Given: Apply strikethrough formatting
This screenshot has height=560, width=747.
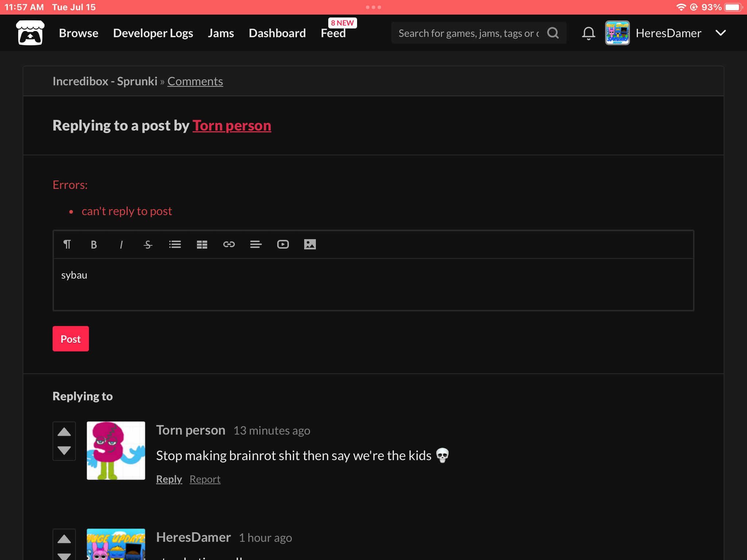Looking at the screenshot, I should (x=148, y=244).
